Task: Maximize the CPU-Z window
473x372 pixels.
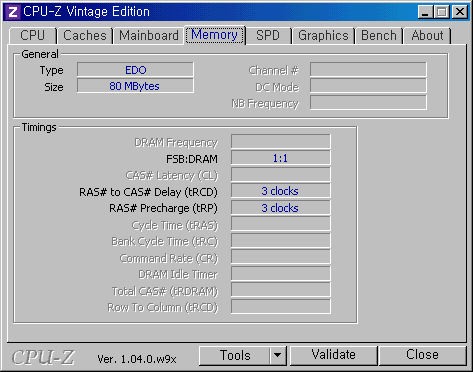Action: (x=442, y=12)
